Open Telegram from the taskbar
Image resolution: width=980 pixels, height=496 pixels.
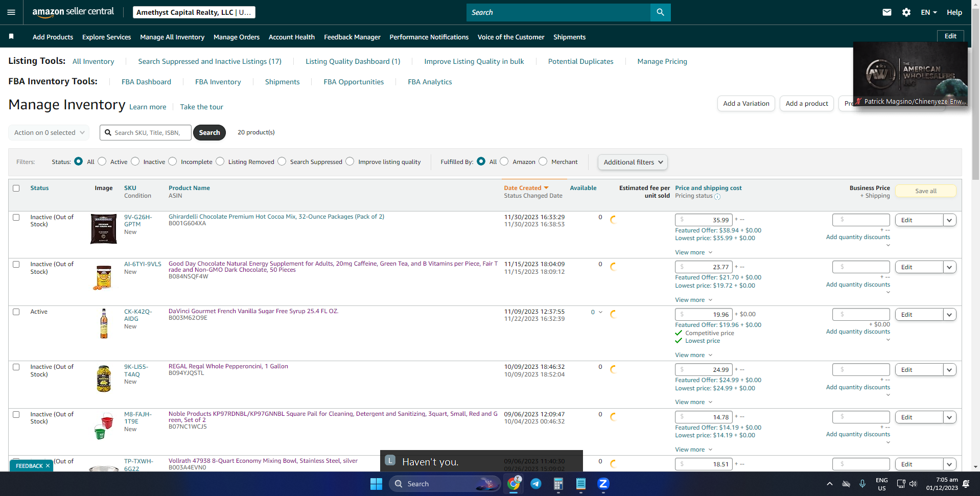click(536, 484)
